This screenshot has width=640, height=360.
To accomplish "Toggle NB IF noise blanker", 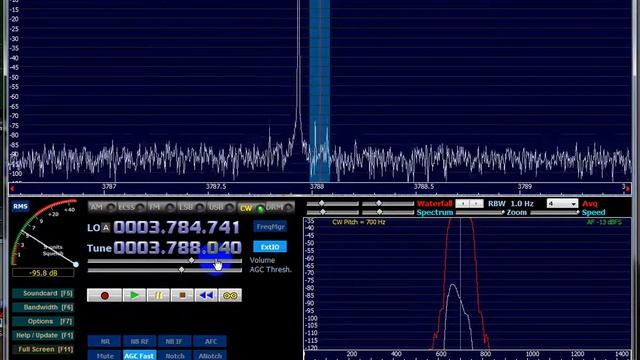I will point(175,341).
